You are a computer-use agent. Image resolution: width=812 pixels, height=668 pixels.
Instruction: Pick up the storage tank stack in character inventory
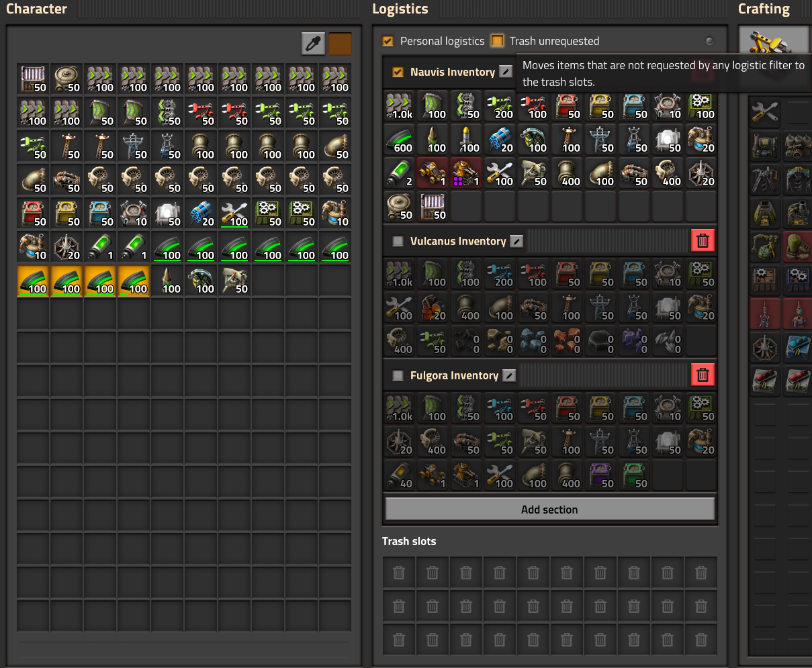66,80
